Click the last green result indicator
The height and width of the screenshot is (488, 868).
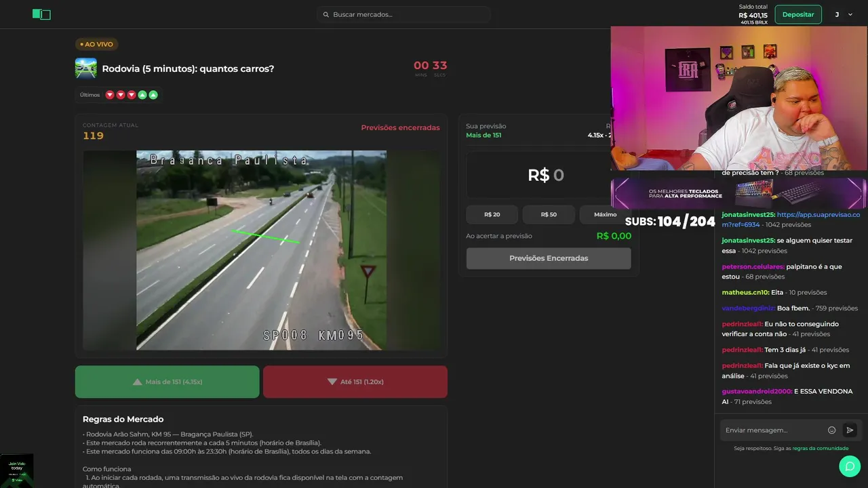pos(153,95)
